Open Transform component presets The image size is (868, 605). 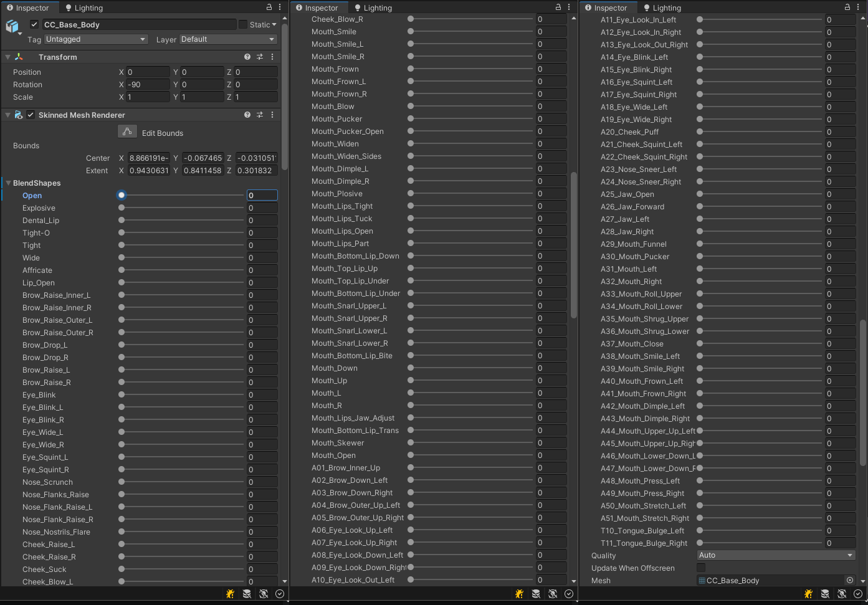pyautogui.click(x=260, y=57)
